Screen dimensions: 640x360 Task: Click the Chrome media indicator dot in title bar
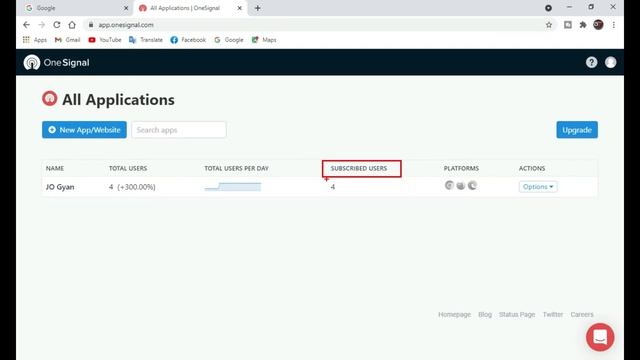click(x=548, y=8)
